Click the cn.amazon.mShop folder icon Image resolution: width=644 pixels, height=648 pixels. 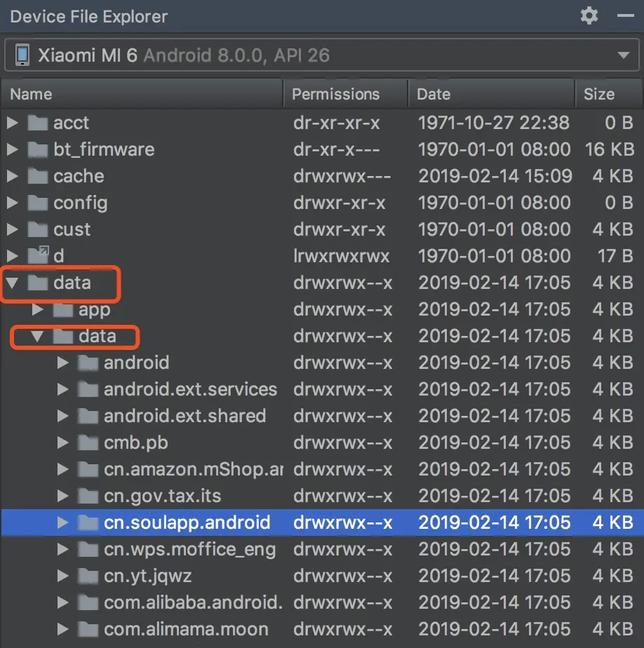coord(88,469)
